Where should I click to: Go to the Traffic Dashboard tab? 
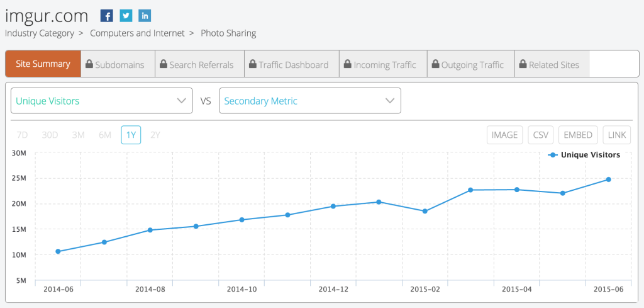(292, 64)
